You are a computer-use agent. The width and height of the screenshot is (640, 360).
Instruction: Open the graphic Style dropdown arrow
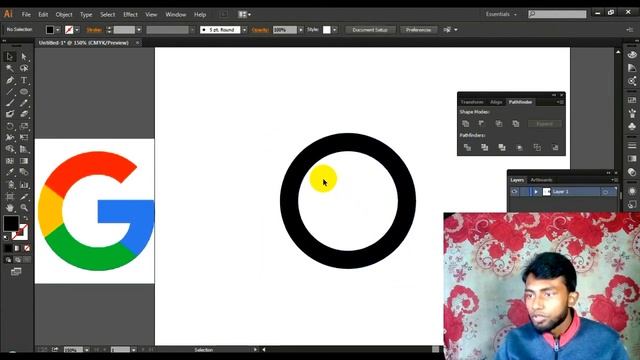(x=335, y=30)
